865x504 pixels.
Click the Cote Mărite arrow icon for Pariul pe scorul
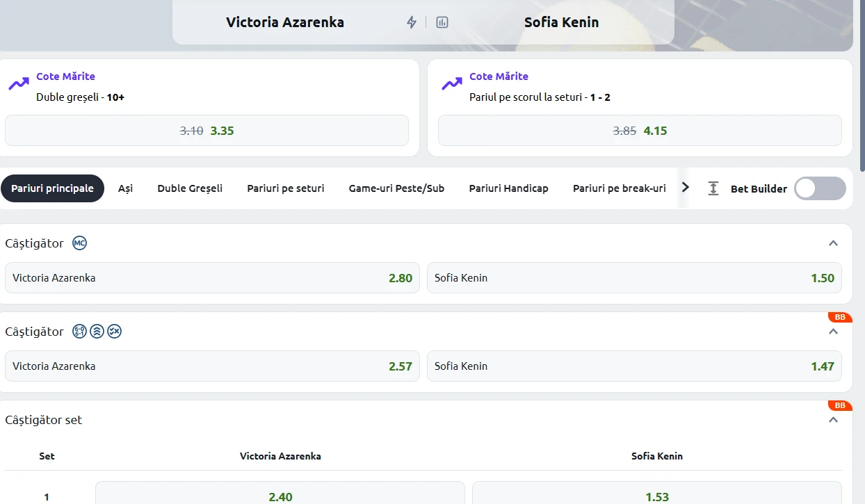(x=452, y=84)
